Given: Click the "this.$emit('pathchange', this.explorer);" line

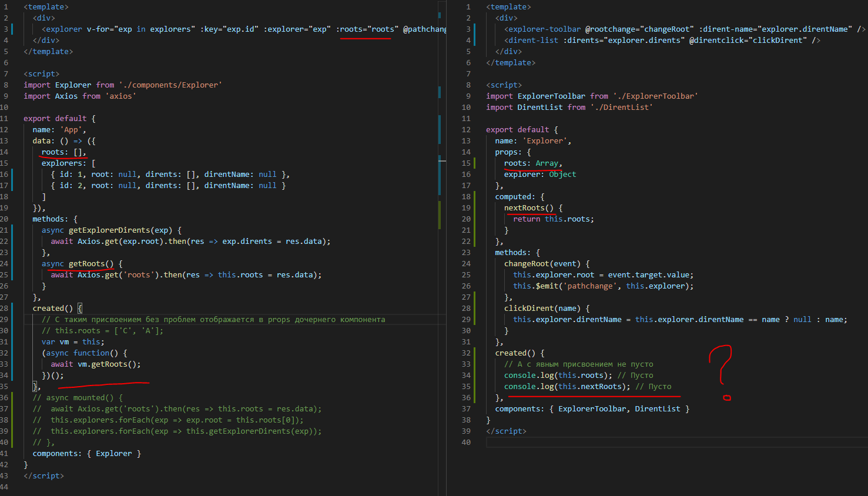Looking at the screenshot, I should 604,286.
